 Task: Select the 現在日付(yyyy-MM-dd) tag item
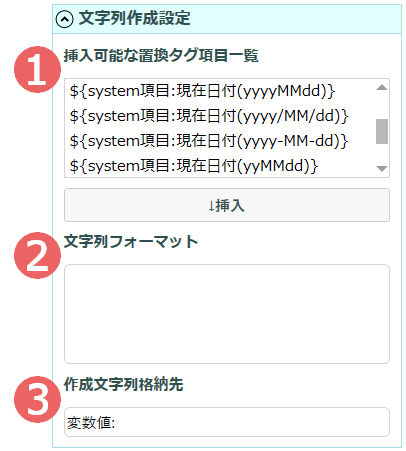(209, 141)
